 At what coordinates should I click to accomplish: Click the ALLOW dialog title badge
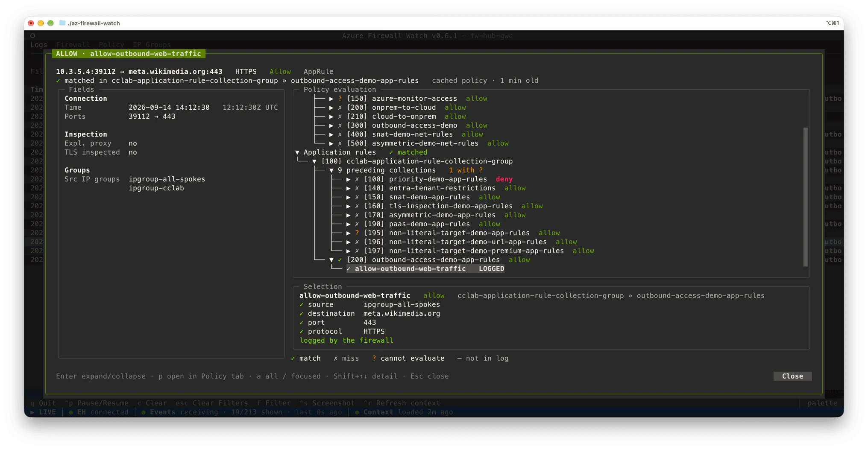coord(129,54)
